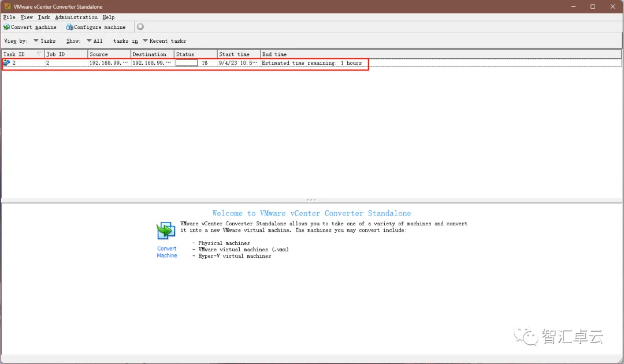
Task: Open the Administration menu
Action: coord(76,17)
